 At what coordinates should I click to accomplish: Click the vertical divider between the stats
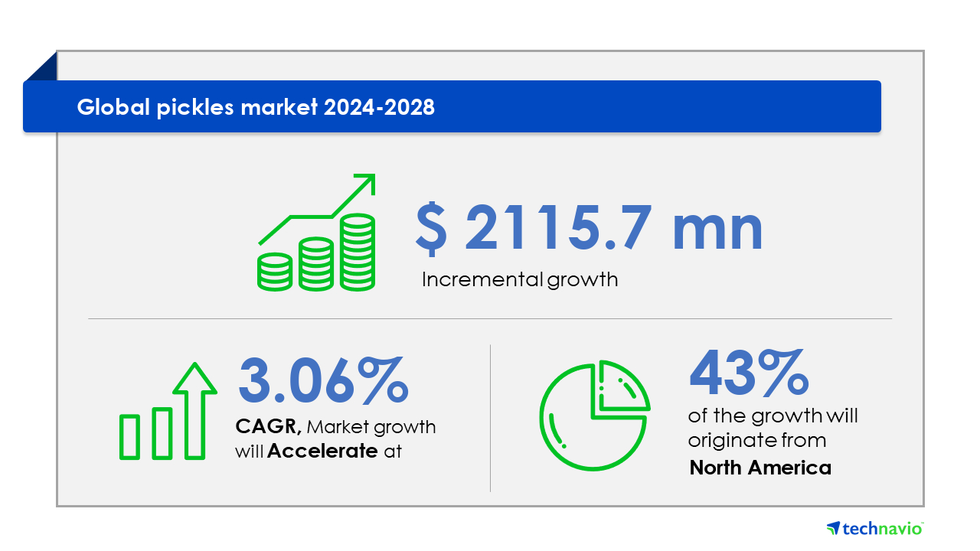[490, 417]
